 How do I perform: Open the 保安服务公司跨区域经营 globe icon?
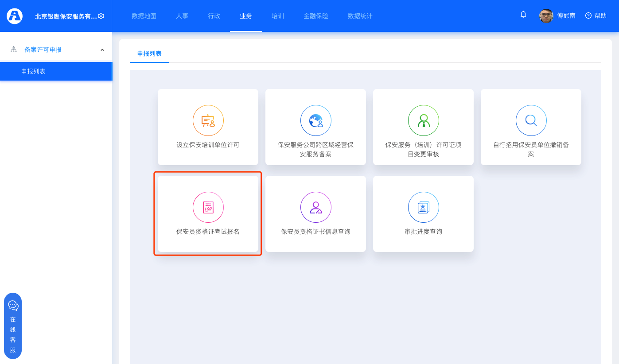click(x=315, y=120)
